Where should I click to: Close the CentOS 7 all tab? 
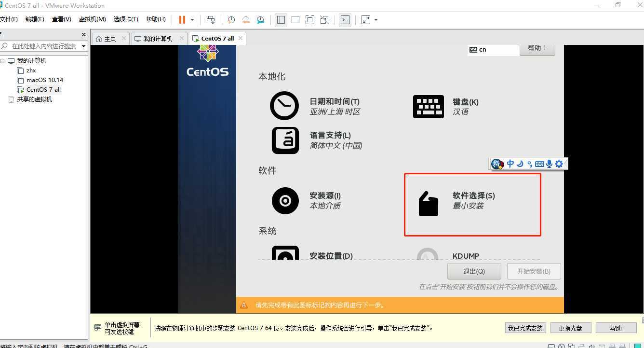[x=241, y=38]
